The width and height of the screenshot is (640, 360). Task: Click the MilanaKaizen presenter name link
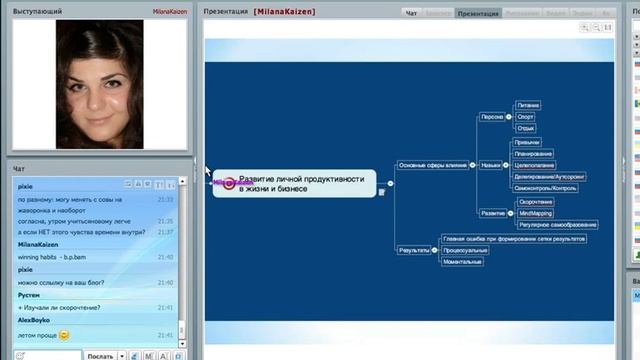(x=170, y=11)
